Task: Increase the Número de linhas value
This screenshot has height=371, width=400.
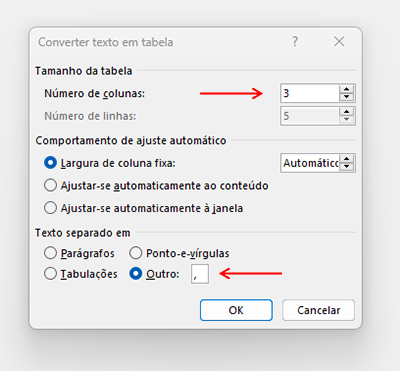Action: click(x=347, y=112)
